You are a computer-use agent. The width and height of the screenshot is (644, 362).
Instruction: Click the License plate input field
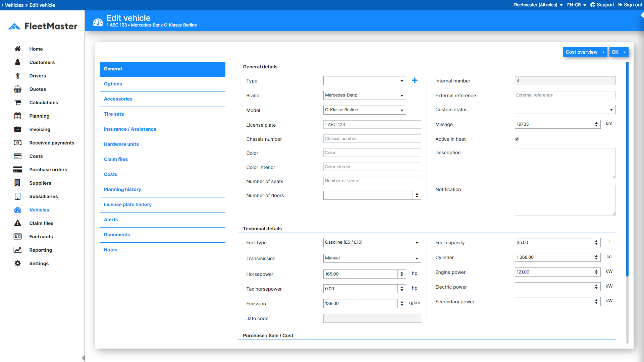click(372, 125)
